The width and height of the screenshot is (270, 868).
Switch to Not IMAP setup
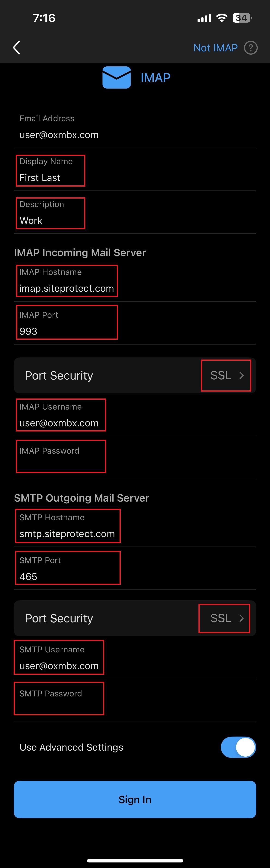[215, 48]
